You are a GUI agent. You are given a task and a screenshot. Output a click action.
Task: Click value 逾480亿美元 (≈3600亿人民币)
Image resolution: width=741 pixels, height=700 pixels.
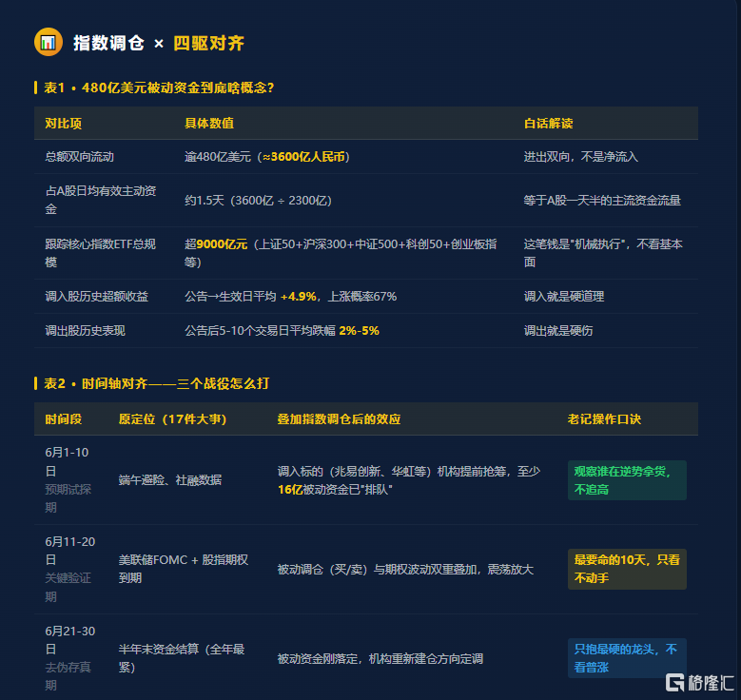[x=267, y=157]
